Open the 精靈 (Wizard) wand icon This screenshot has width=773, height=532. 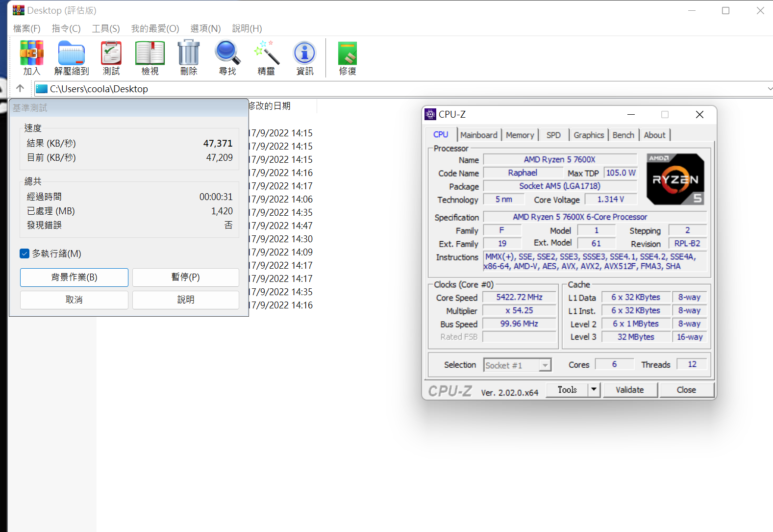coord(266,53)
